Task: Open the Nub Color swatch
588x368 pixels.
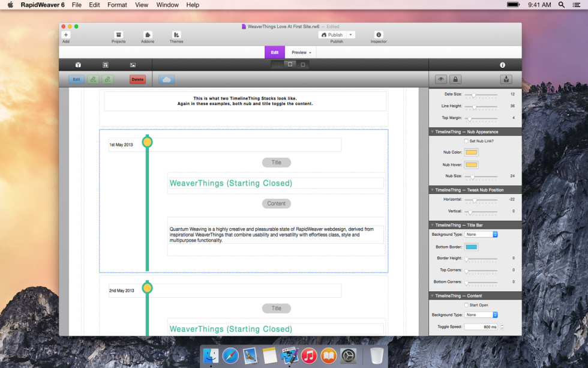Action: coord(472,152)
